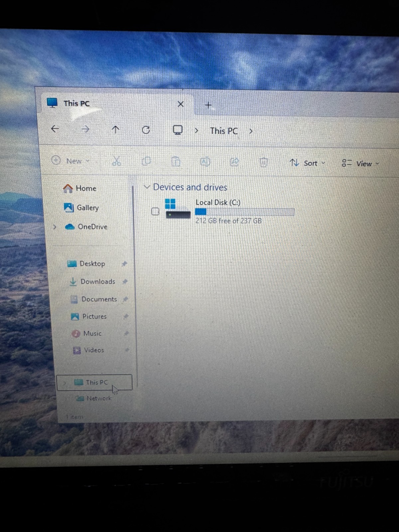This screenshot has height=532, width=399.
Task: Open OneDrive in navigation pane
Action: (x=86, y=227)
